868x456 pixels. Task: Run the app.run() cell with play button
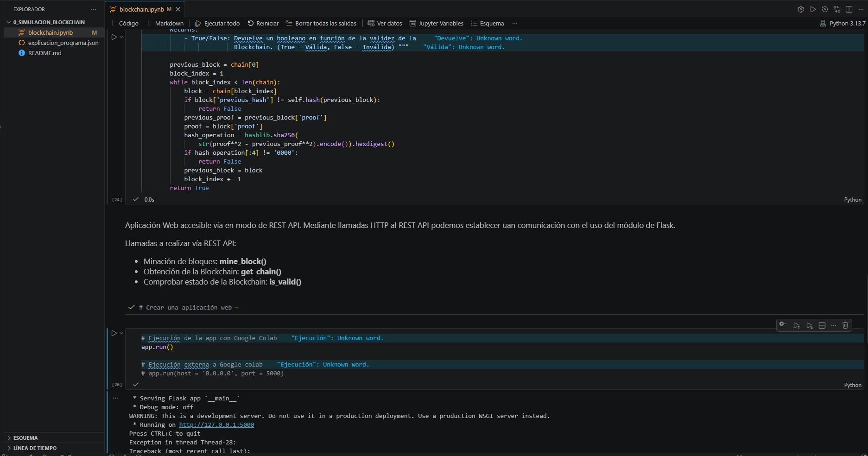114,333
